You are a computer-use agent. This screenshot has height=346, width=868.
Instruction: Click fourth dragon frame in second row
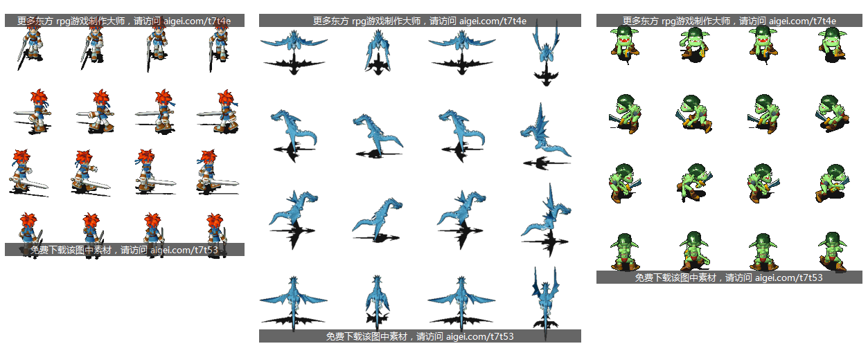click(x=547, y=136)
